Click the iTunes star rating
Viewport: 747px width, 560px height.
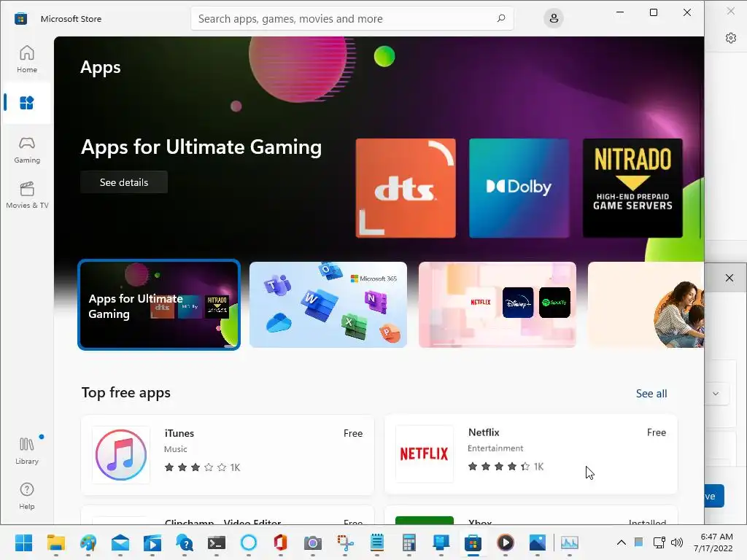[196, 467]
